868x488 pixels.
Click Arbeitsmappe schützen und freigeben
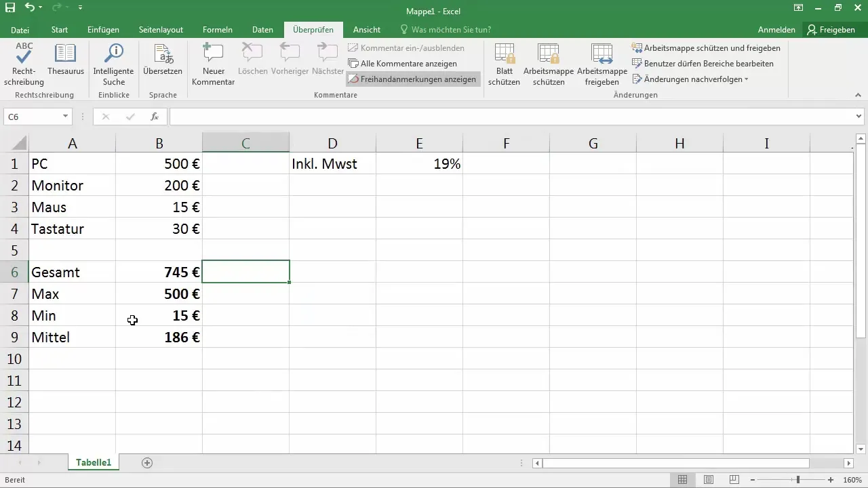click(706, 48)
